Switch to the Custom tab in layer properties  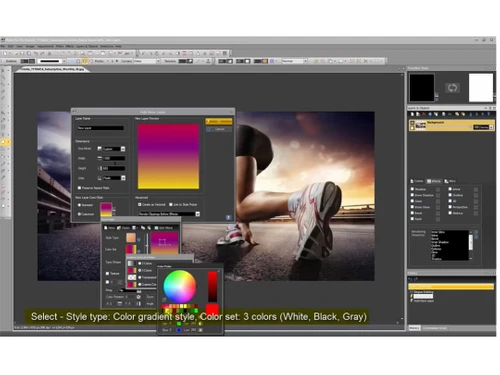coord(416,181)
